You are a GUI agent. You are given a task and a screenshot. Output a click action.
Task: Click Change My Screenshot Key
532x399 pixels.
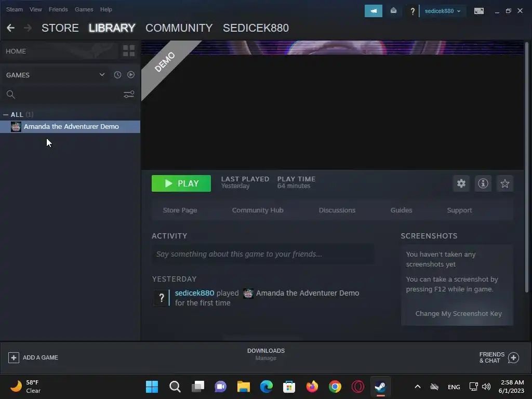click(x=458, y=313)
